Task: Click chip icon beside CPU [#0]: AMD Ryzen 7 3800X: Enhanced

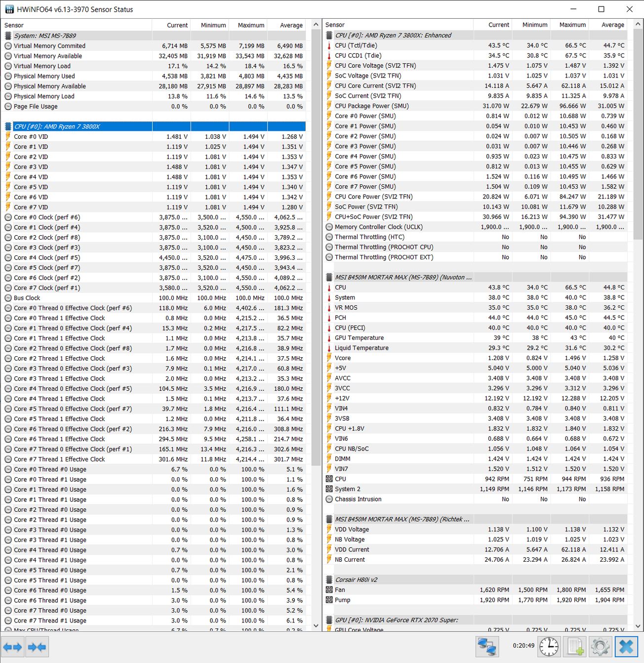Action: pyautogui.click(x=329, y=35)
